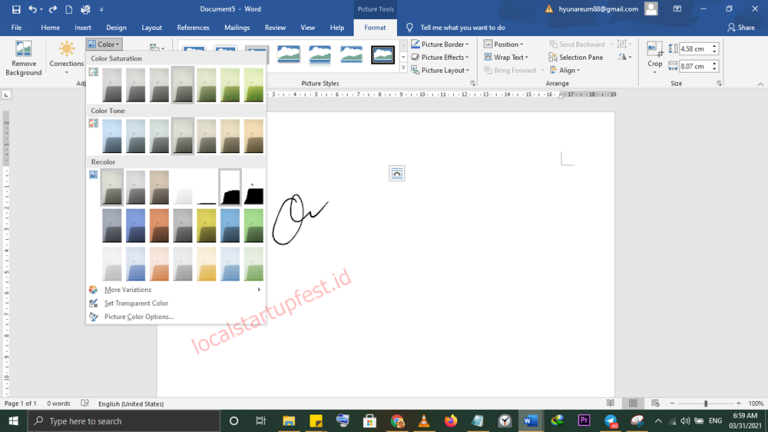Click the Redo arrow icon
This screenshot has height=432, width=768.
tap(52, 9)
